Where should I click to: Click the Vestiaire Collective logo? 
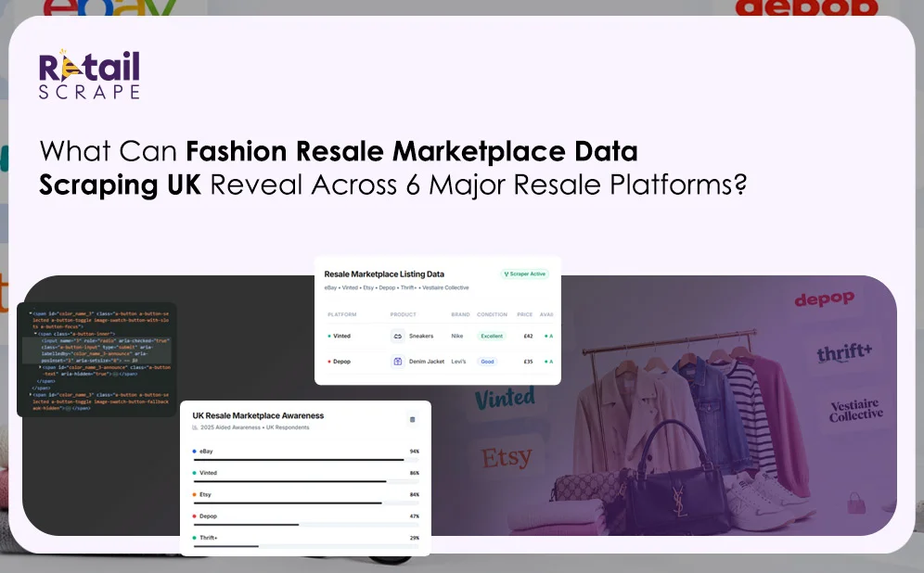[856, 411]
